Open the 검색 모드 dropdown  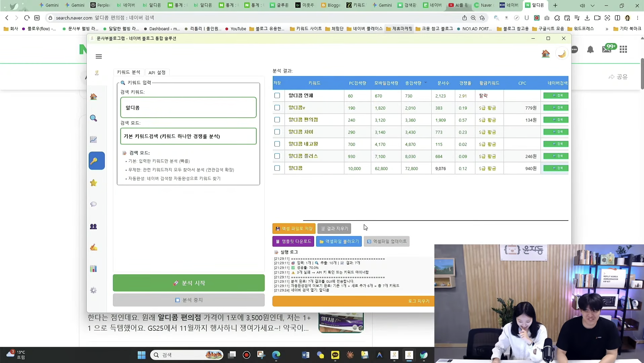pyautogui.click(x=188, y=136)
